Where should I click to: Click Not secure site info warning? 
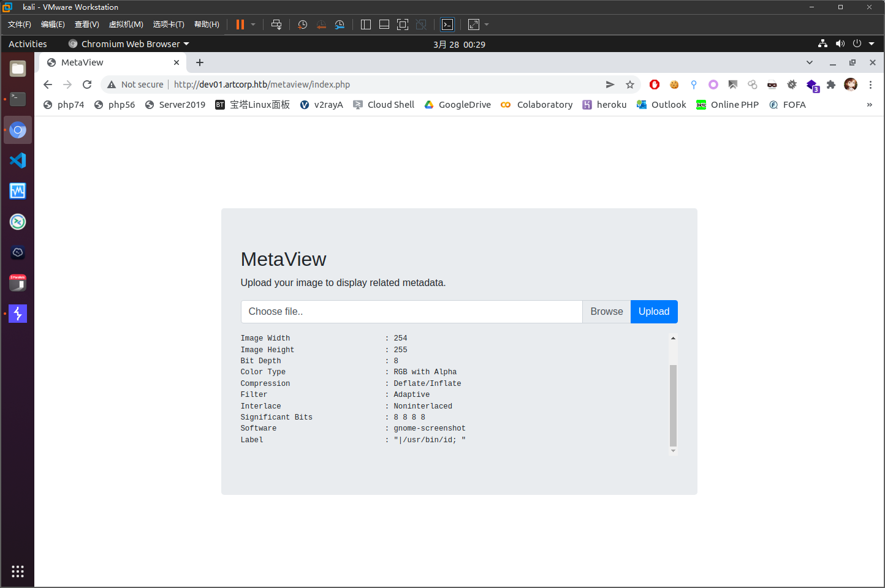coord(135,85)
